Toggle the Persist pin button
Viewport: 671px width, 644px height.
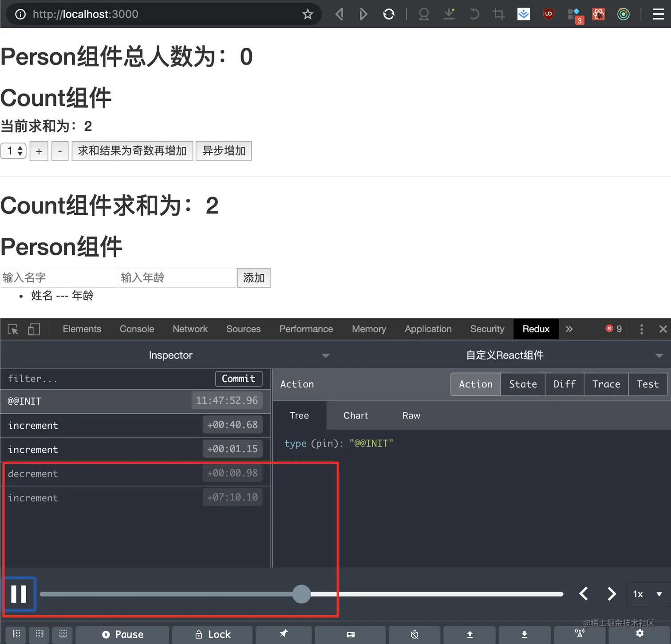[x=284, y=634]
